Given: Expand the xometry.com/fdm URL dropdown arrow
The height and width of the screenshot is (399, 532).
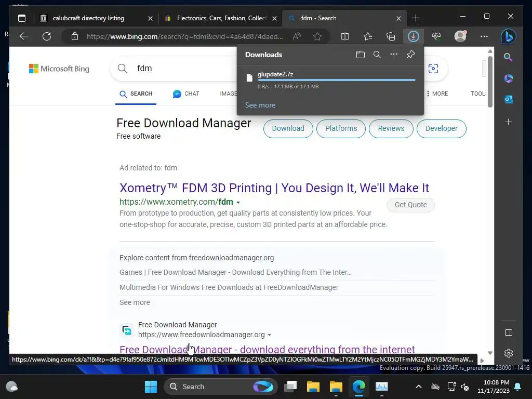Looking at the screenshot, I should pos(238,203).
